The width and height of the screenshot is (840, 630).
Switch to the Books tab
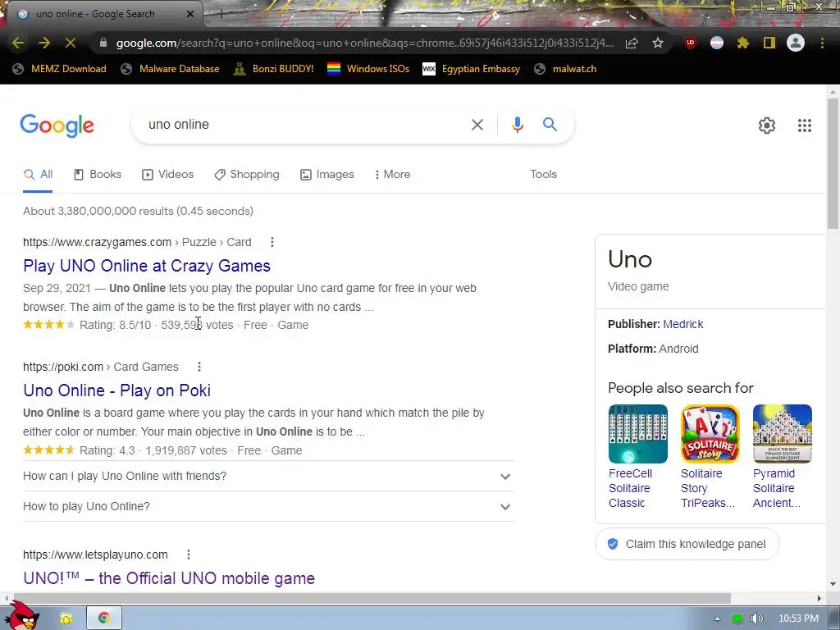tap(98, 174)
